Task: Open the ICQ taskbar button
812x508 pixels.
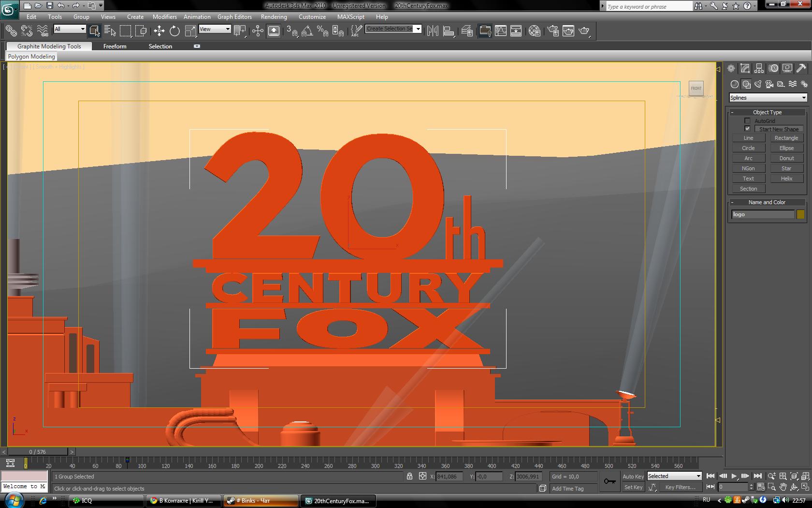Action: [106, 501]
